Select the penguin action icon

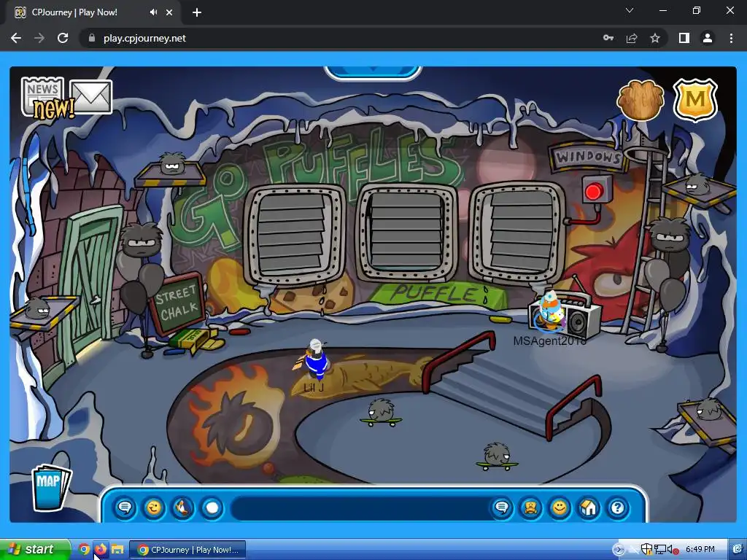183,507
